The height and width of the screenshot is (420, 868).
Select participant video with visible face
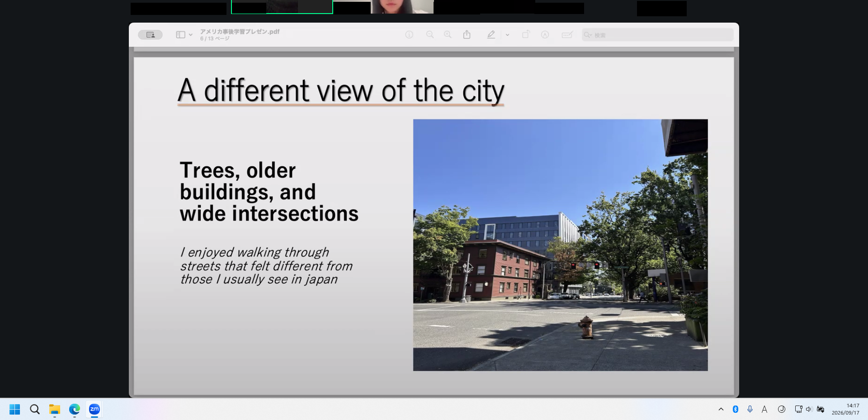click(402, 7)
